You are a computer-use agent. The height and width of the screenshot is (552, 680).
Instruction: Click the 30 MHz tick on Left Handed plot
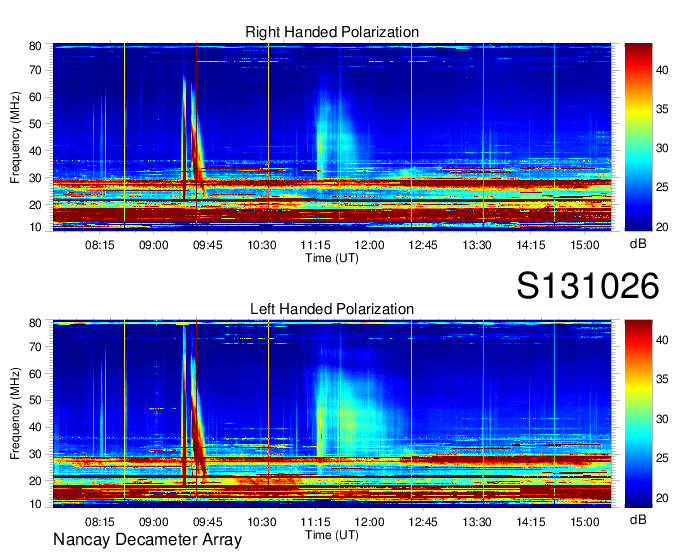[35, 454]
